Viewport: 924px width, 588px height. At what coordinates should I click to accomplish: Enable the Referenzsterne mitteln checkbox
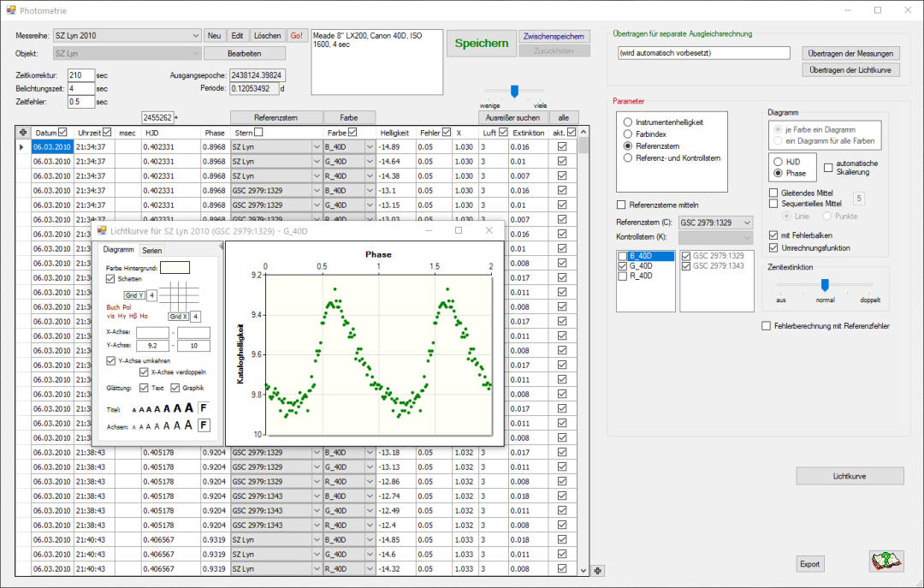pyautogui.click(x=621, y=205)
